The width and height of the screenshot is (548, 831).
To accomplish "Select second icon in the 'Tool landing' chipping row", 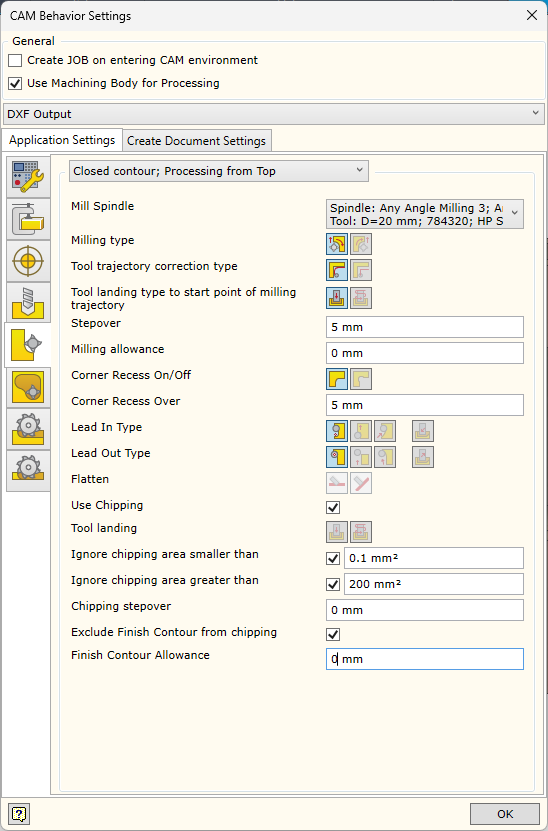I will point(361,532).
